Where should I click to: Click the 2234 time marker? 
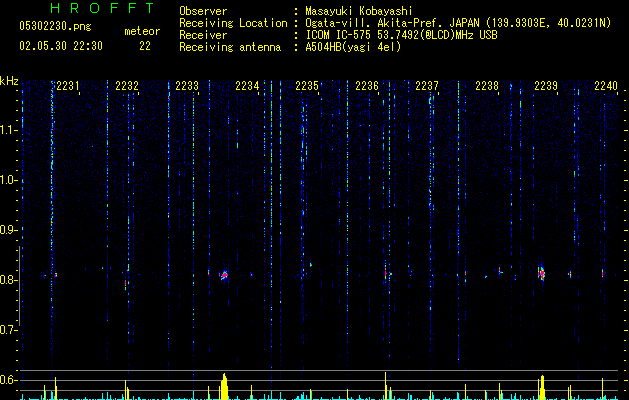click(247, 86)
